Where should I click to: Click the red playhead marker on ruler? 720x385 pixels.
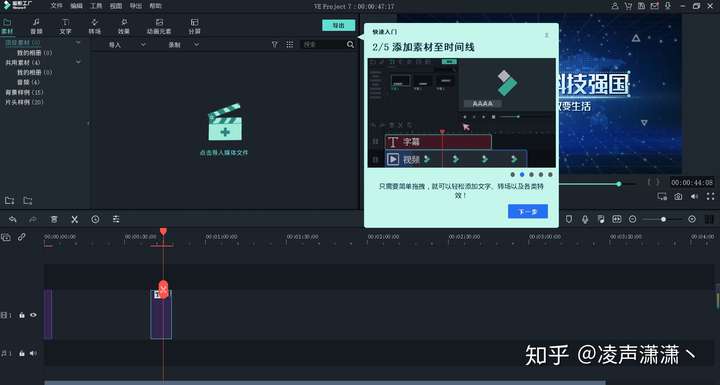coord(163,232)
